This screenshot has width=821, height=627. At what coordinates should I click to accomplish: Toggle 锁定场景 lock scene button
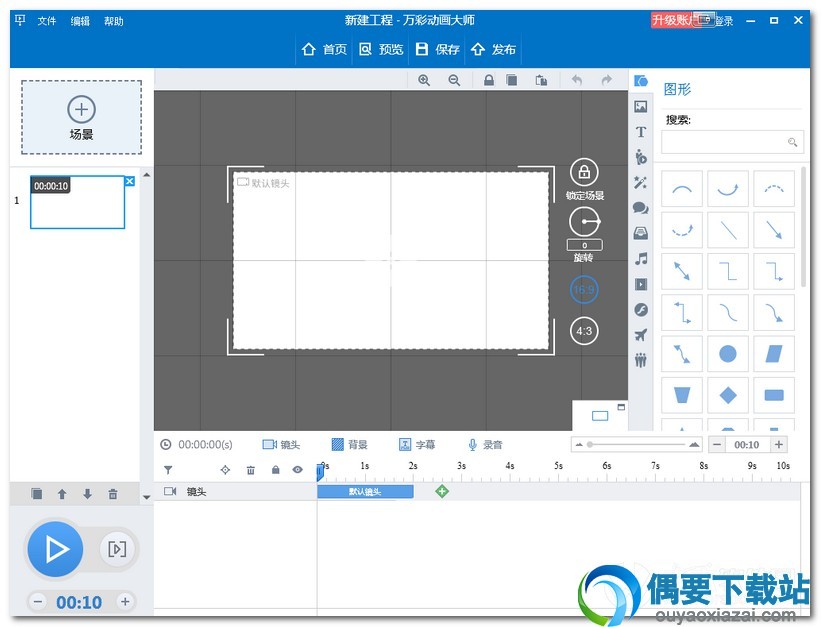point(584,172)
